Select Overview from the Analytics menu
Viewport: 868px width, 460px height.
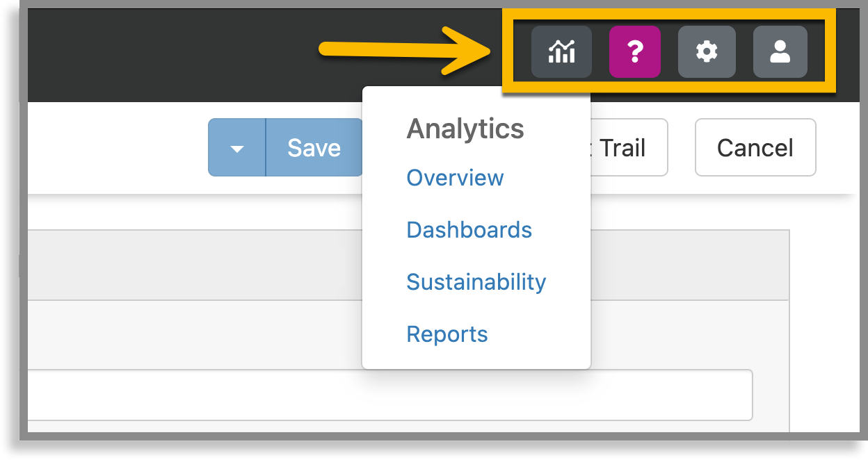(x=455, y=178)
